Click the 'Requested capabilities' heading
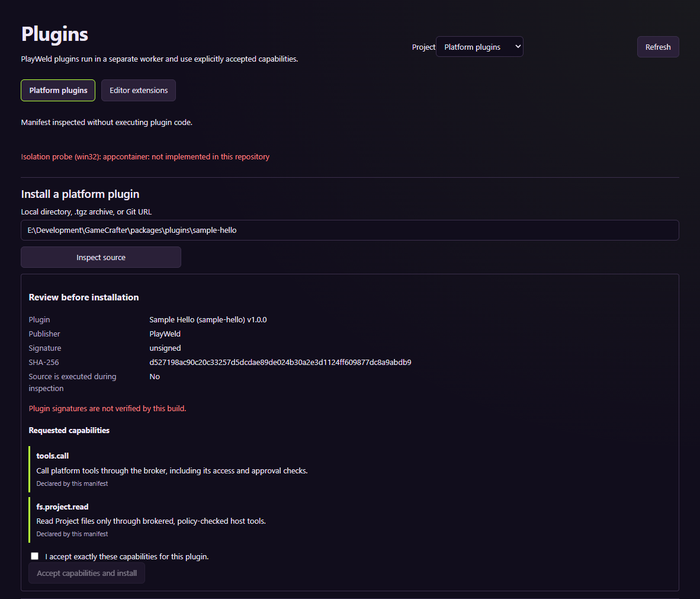Image resolution: width=700 pixels, height=599 pixels. (69, 430)
